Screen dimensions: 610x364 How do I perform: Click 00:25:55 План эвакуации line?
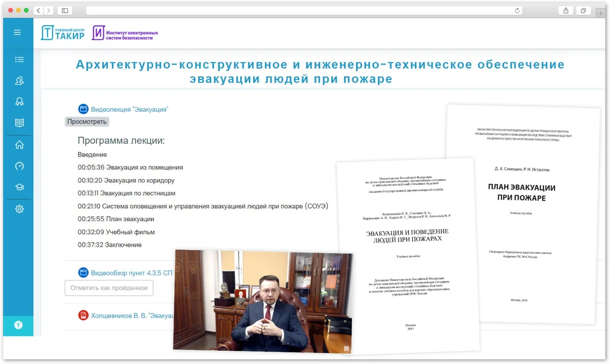116,219
